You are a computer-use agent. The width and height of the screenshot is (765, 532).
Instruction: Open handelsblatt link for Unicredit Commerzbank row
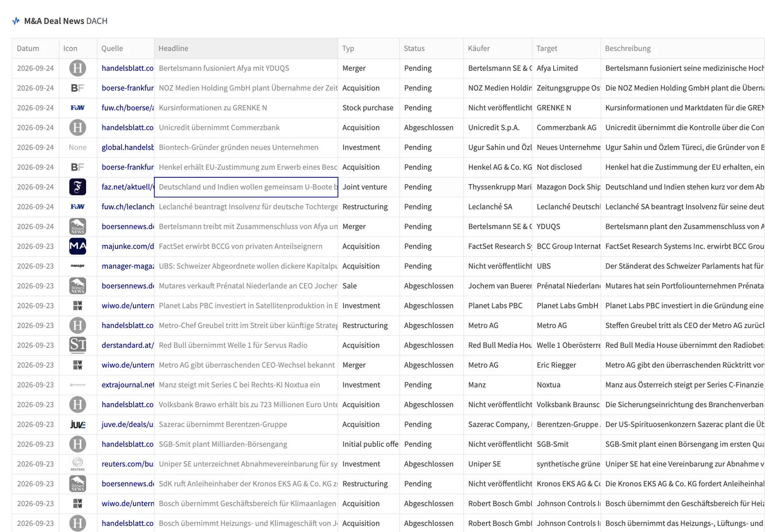pos(128,128)
